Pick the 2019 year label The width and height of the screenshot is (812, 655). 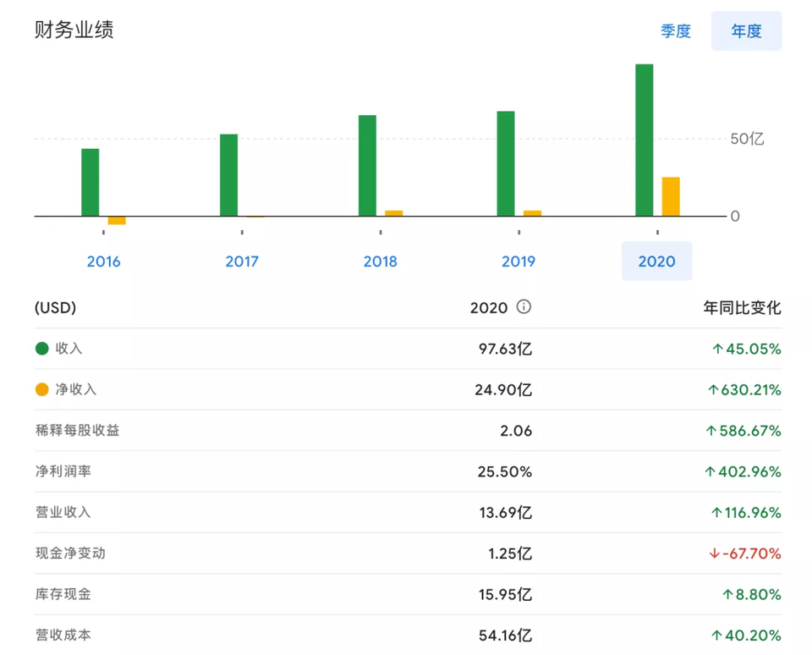[x=518, y=261]
